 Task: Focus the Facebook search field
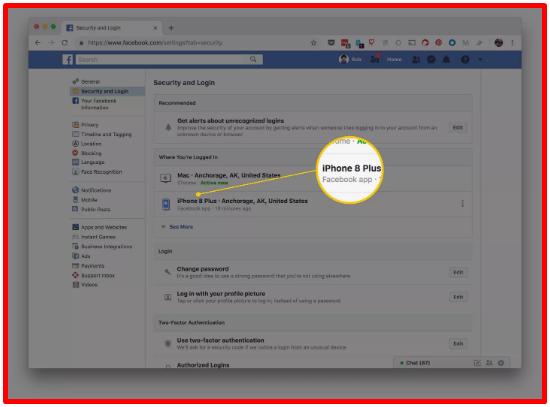point(168,59)
